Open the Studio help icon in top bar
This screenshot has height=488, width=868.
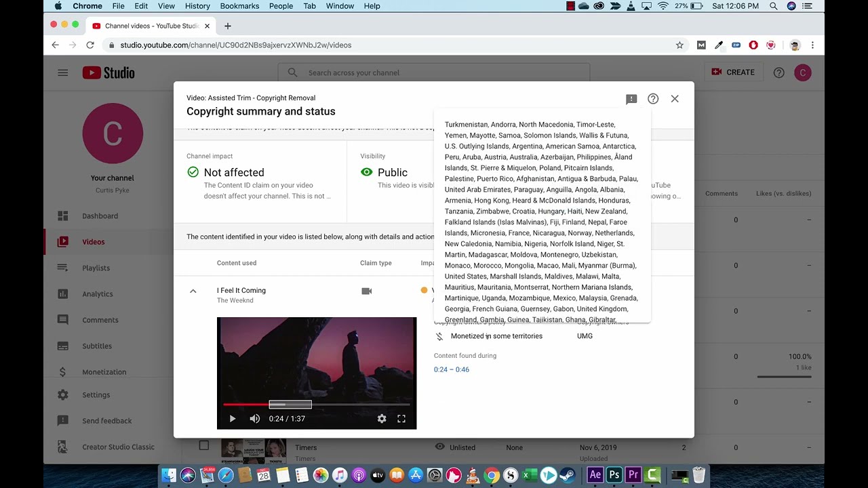779,73
